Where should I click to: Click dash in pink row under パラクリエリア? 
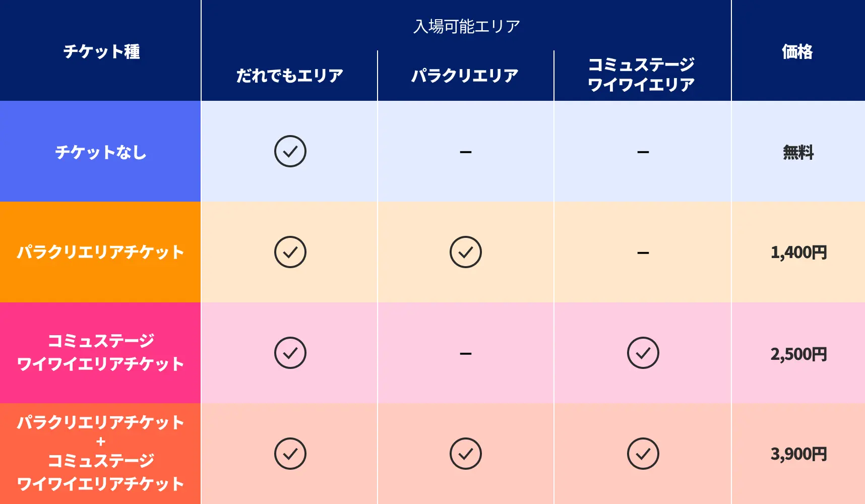(x=466, y=353)
